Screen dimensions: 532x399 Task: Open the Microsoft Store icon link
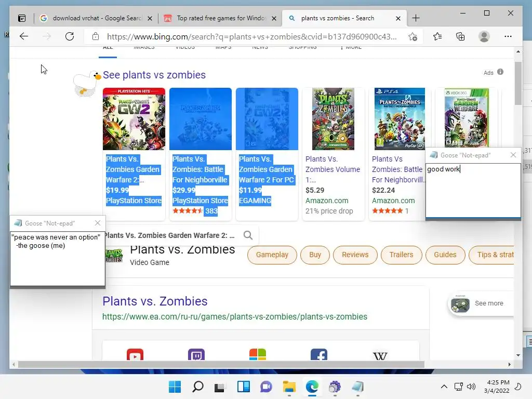[258, 354]
